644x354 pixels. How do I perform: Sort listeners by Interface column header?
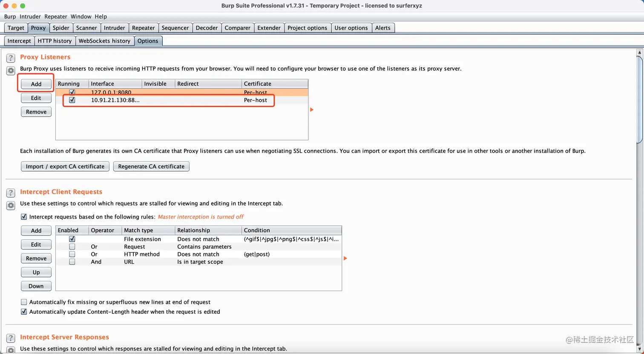click(x=115, y=84)
